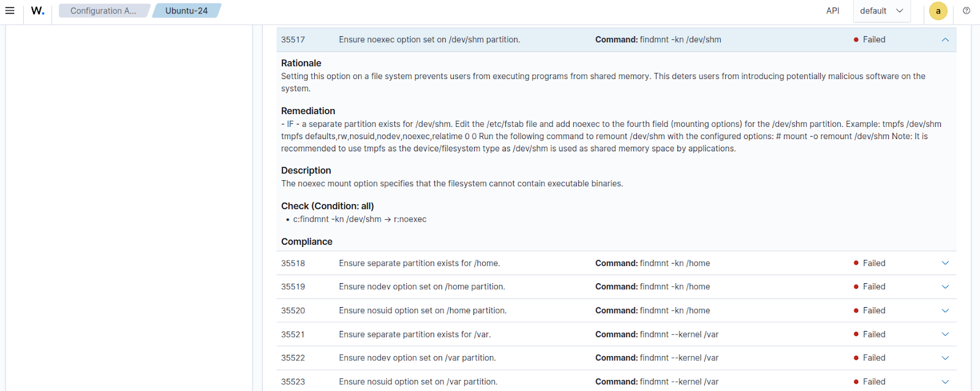Click 'Ensure noexec option set on /dev/shm partition.'

(x=429, y=40)
